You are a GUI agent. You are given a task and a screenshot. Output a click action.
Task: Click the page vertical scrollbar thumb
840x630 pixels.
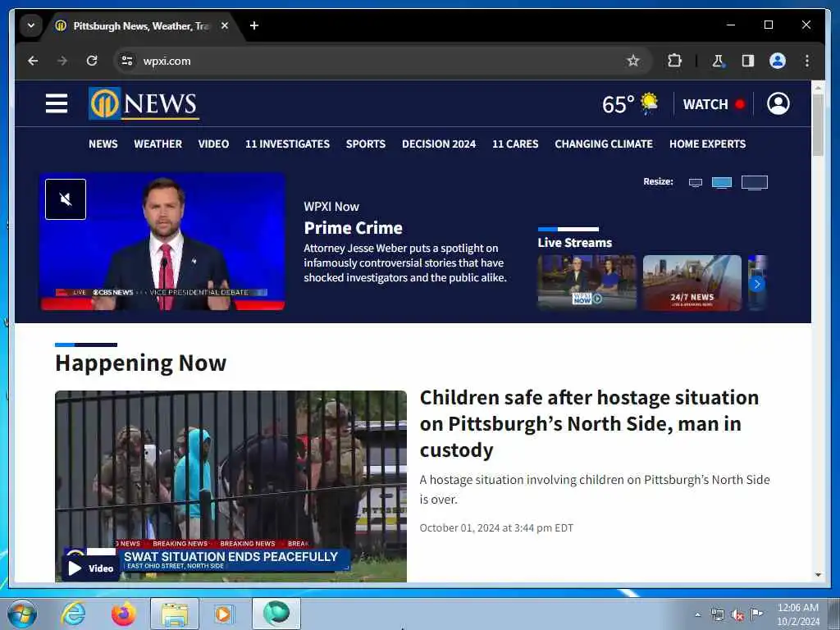click(818, 125)
